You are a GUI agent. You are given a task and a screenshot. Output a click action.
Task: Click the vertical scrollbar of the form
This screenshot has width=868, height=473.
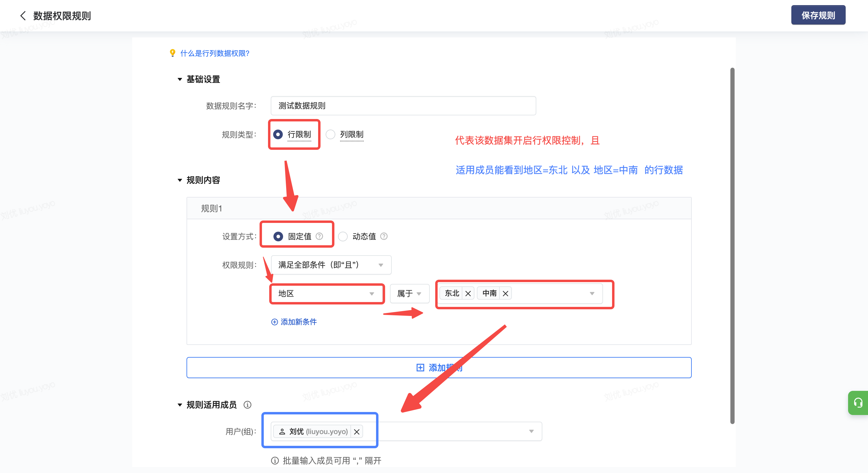point(732,246)
